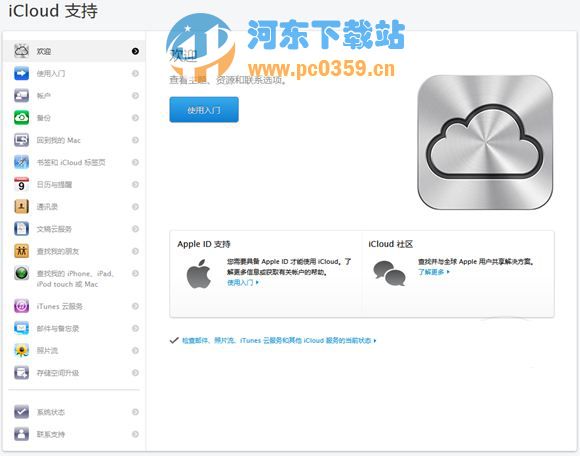Viewport: 580px width, 456px height.
Task: Click the Safari compass icon for 书签
Action: tap(21, 162)
